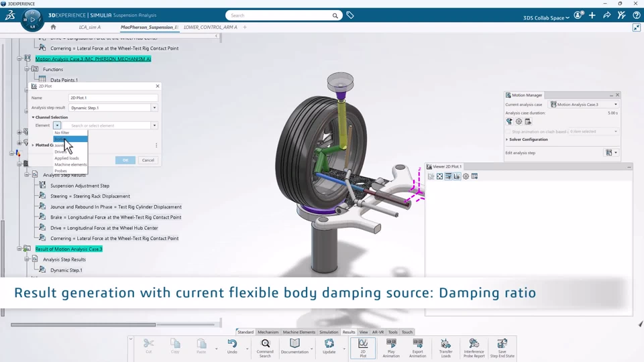Go to the Home tab icon

(x=53, y=27)
